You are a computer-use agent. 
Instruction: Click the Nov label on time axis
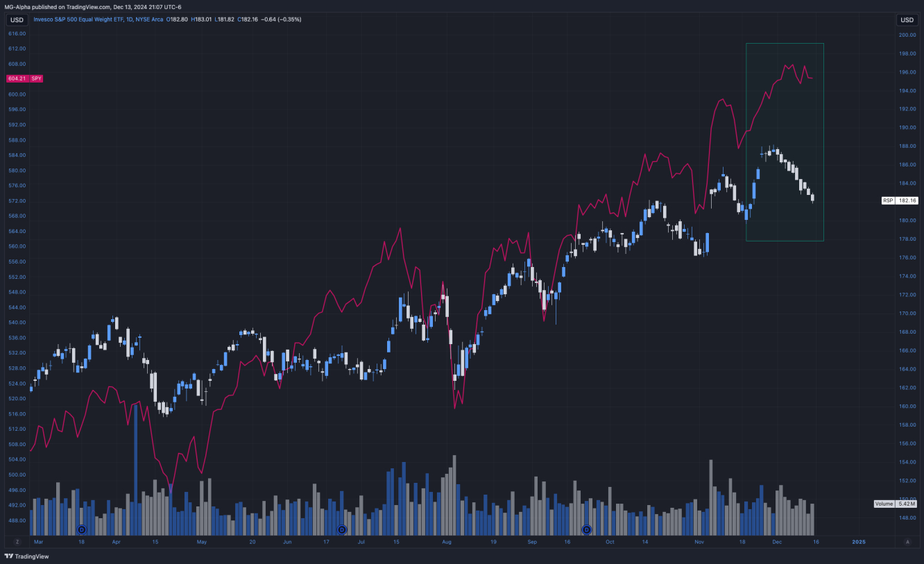699,541
